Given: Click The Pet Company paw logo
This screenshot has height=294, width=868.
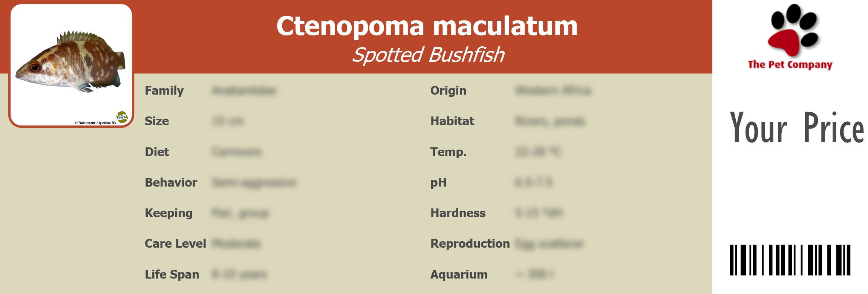Looking at the screenshot, I should point(793,30).
